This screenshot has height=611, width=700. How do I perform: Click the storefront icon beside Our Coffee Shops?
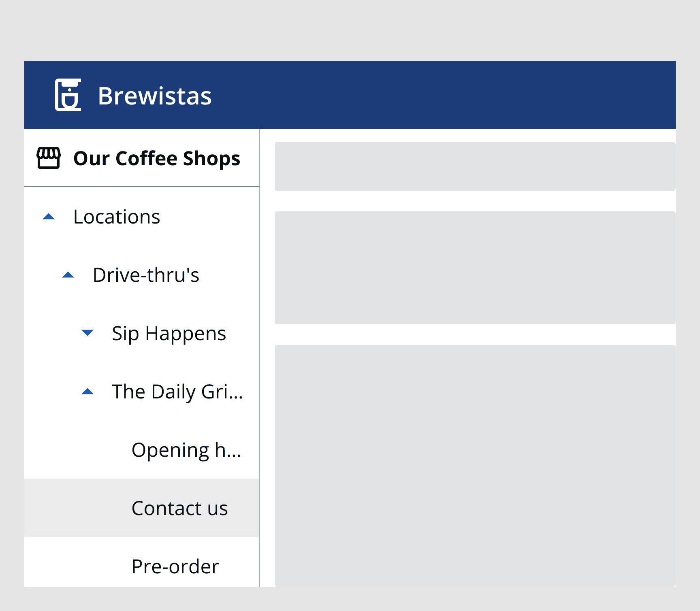(49, 158)
